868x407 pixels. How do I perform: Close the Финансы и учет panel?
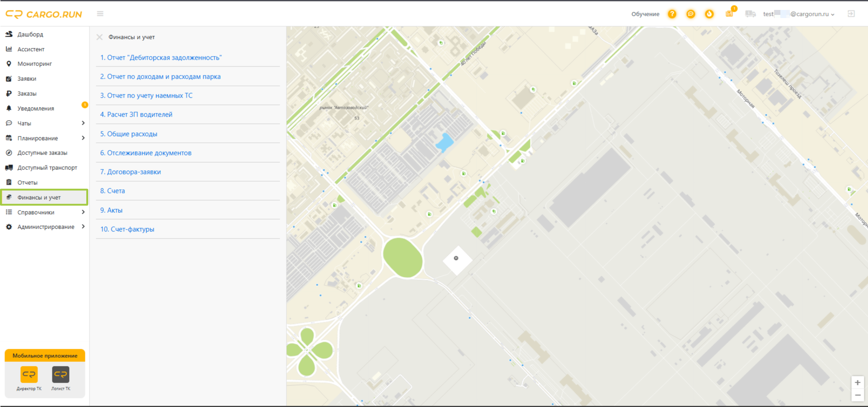(100, 37)
